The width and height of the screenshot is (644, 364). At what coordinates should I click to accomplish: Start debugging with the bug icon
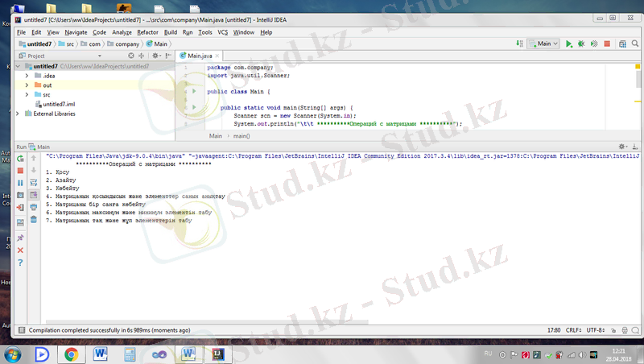581,44
